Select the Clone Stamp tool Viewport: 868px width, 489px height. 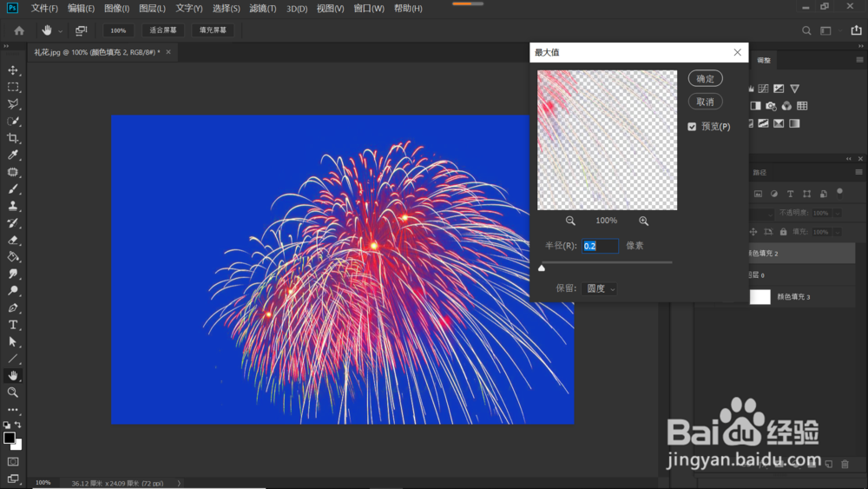tap(13, 206)
